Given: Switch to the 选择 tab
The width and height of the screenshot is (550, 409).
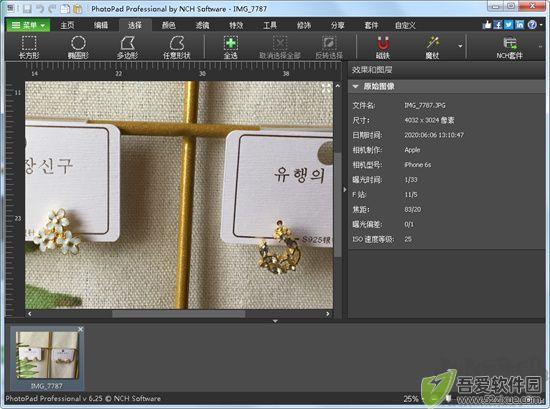Looking at the screenshot, I should tap(135, 25).
